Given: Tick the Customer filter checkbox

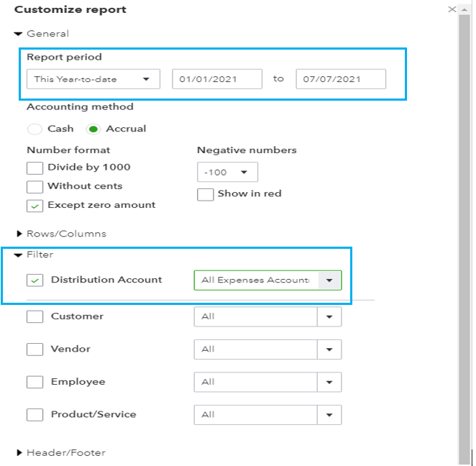Looking at the screenshot, I should [35, 316].
